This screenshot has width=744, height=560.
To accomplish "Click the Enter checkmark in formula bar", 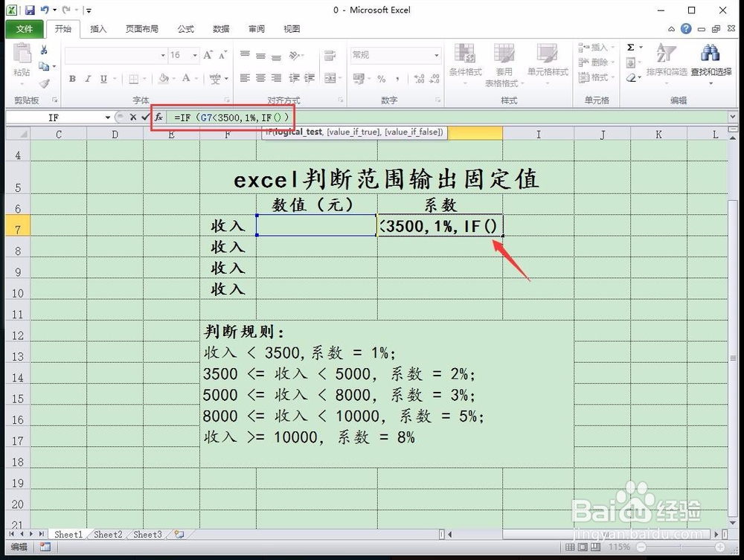I will 145,117.
